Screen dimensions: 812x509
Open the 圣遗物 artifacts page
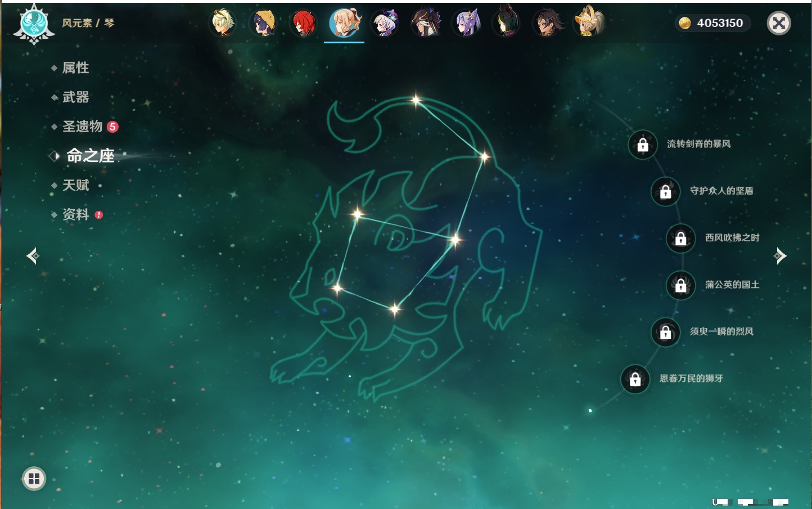[82, 127]
